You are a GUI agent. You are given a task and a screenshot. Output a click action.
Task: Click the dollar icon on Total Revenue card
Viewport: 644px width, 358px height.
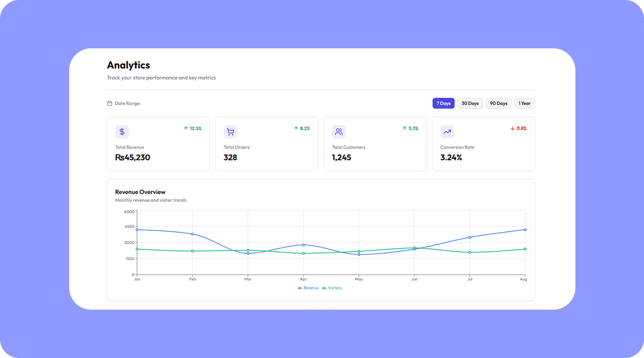tap(122, 131)
